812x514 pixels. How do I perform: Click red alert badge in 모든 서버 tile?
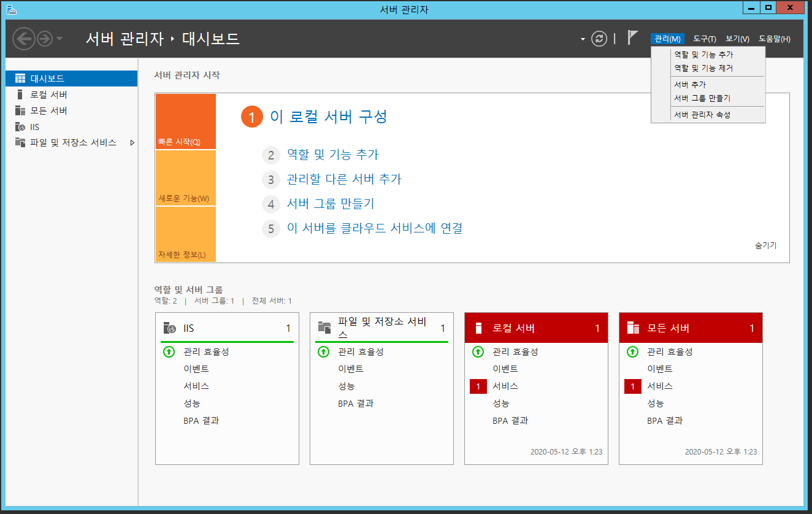(633, 386)
